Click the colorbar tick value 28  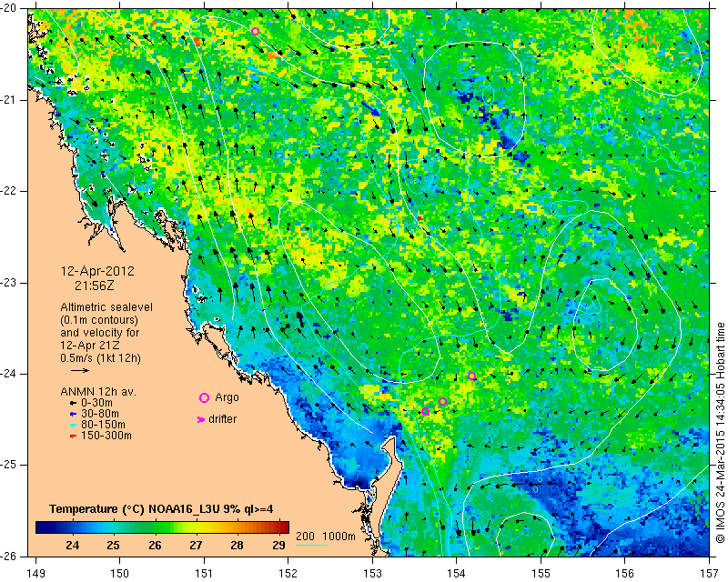coord(238,545)
